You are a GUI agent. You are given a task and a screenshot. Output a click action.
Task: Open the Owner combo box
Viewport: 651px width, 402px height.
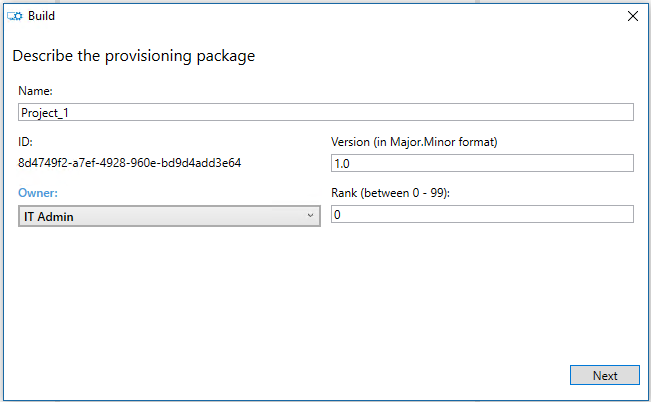169,216
